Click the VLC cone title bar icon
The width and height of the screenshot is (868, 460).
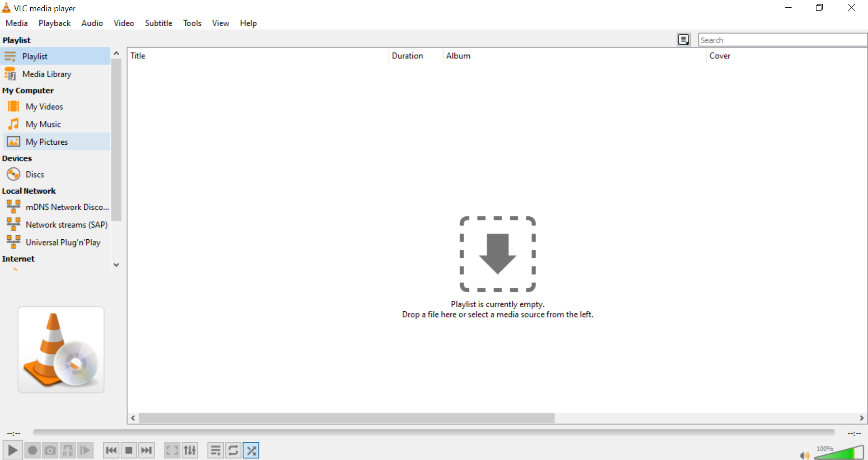(x=6, y=8)
